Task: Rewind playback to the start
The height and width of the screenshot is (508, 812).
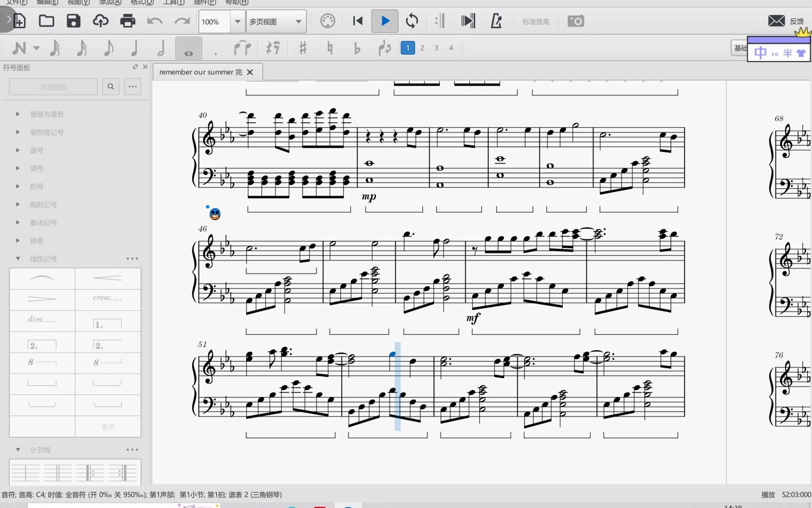Action: click(358, 21)
